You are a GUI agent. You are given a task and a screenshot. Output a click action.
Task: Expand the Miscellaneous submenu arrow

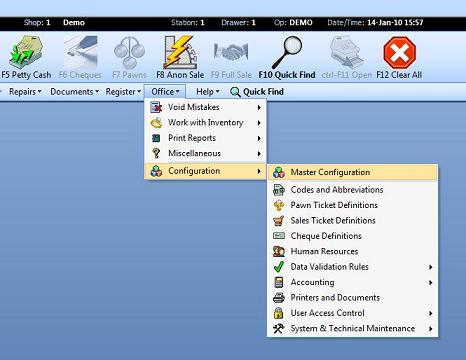pyautogui.click(x=259, y=153)
